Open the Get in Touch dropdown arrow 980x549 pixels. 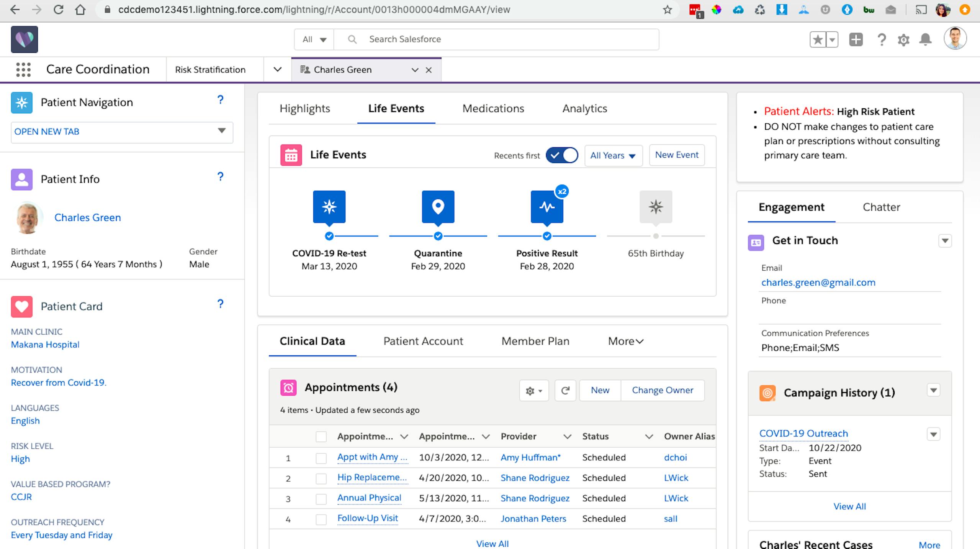pyautogui.click(x=945, y=241)
